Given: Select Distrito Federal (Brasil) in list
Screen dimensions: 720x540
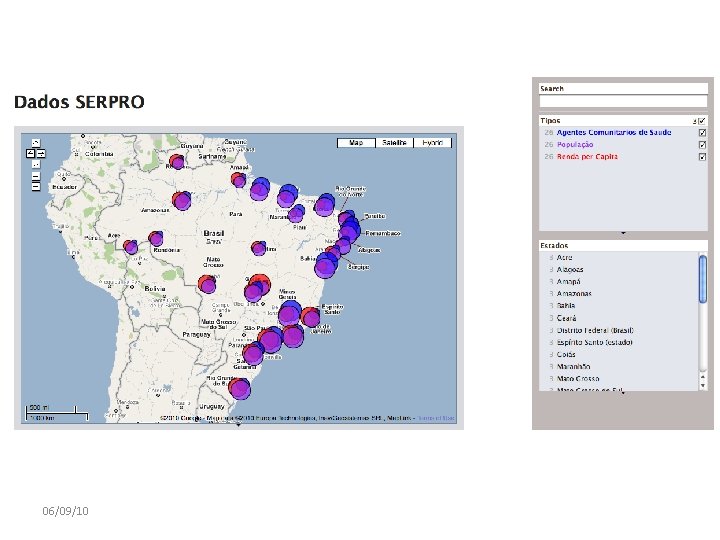Looking at the screenshot, I should click(x=595, y=330).
